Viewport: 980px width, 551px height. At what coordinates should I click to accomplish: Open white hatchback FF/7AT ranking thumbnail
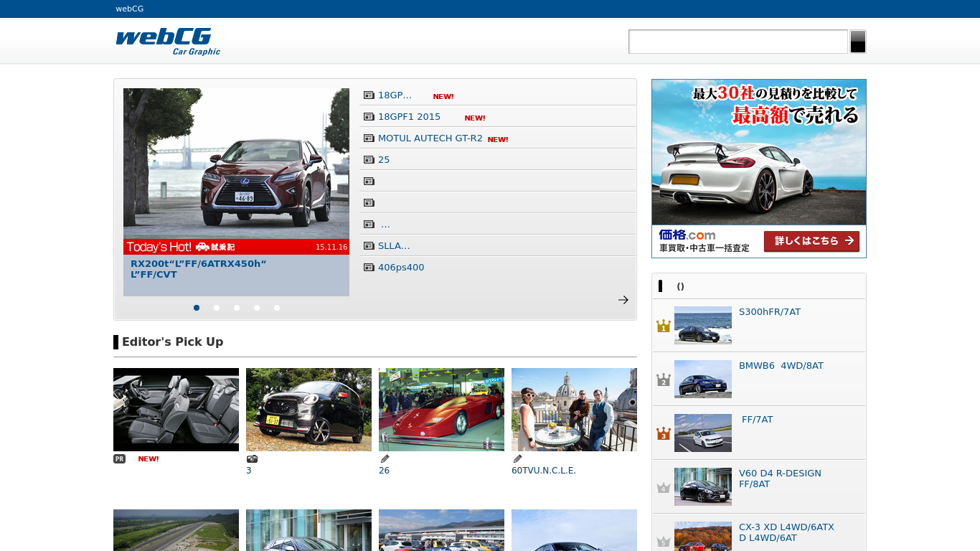tap(703, 433)
